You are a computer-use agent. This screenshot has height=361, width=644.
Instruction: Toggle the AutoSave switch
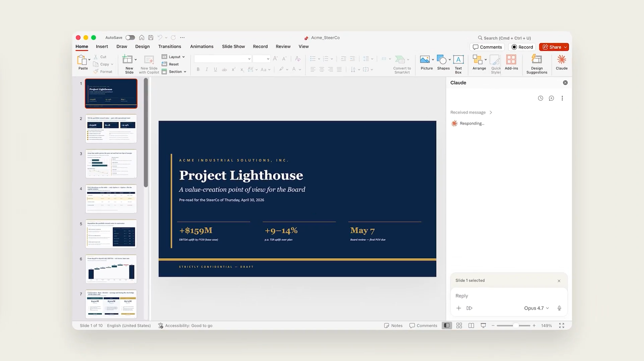(x=130, y=37)
